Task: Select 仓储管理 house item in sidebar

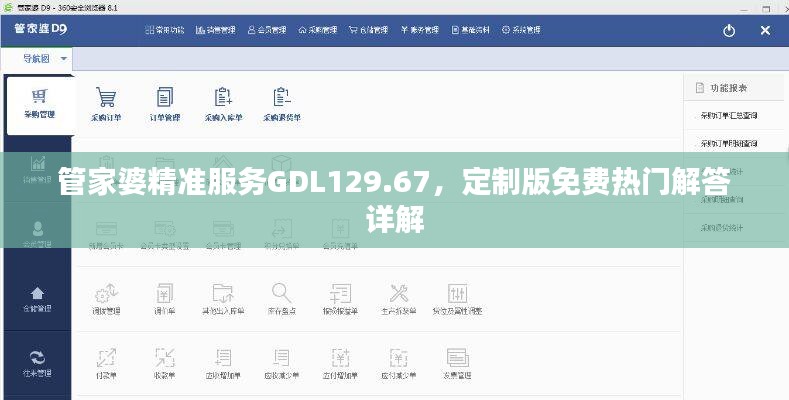Action: click(37, 299)
